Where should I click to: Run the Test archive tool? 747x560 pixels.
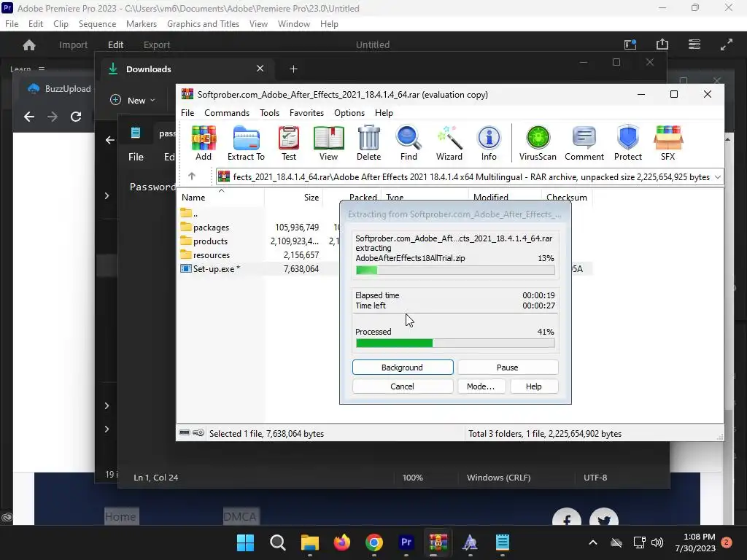[x=289, y=143]
